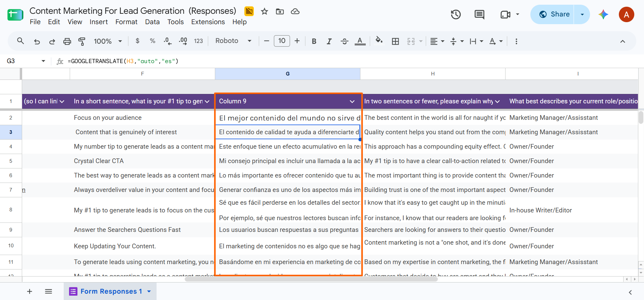Image resolution: width=644 pixels, height=300 pixels.
Task: Redo the last action
Action: [52, 41]
